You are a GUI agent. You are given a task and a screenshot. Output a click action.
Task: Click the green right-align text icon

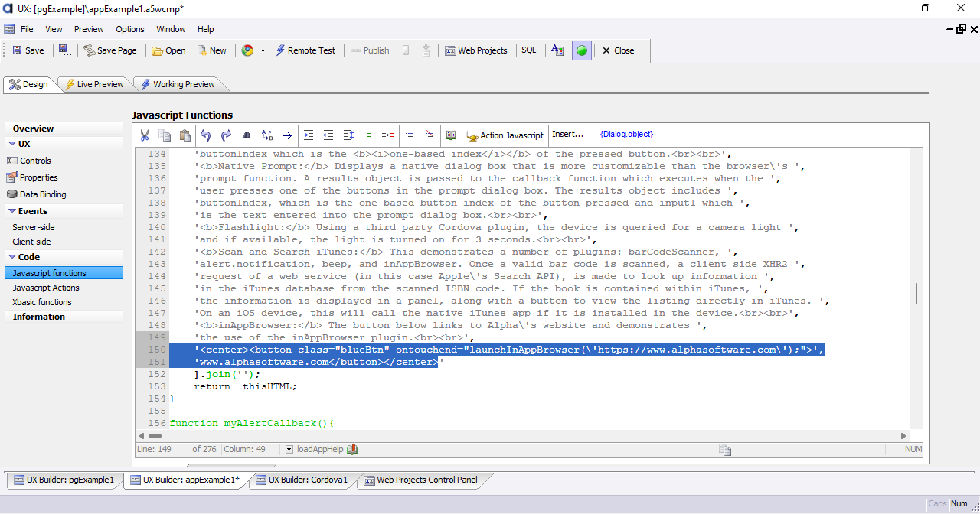click(x=368, y=135)
